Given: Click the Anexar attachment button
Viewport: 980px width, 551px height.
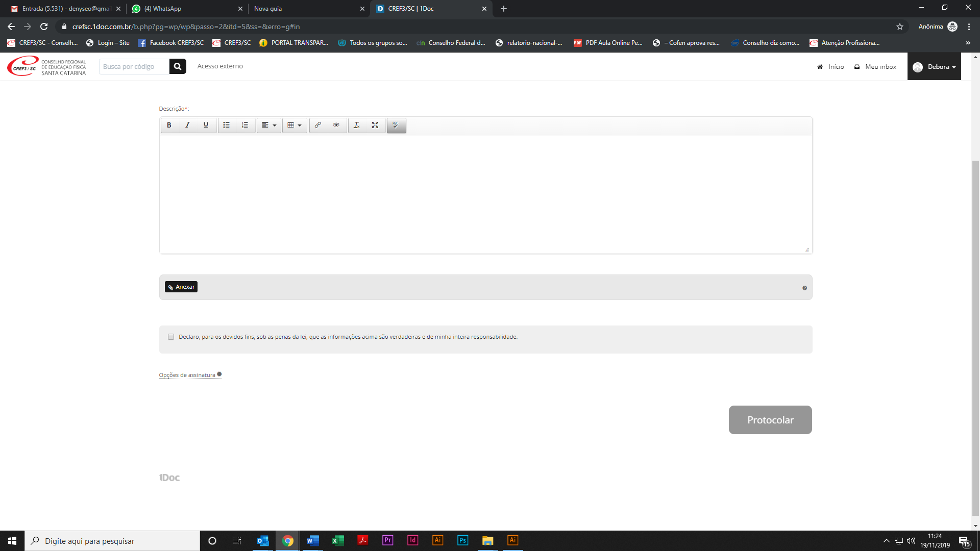Looking at the screenshot, I should click(181, 287).
